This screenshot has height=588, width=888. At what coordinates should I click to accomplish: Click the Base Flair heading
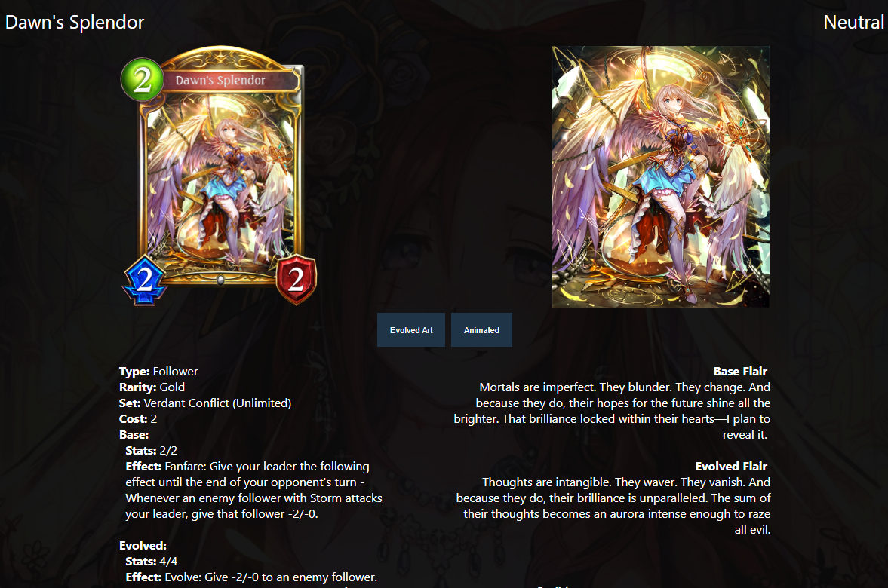pyautogui.click(x=740, y=371)
